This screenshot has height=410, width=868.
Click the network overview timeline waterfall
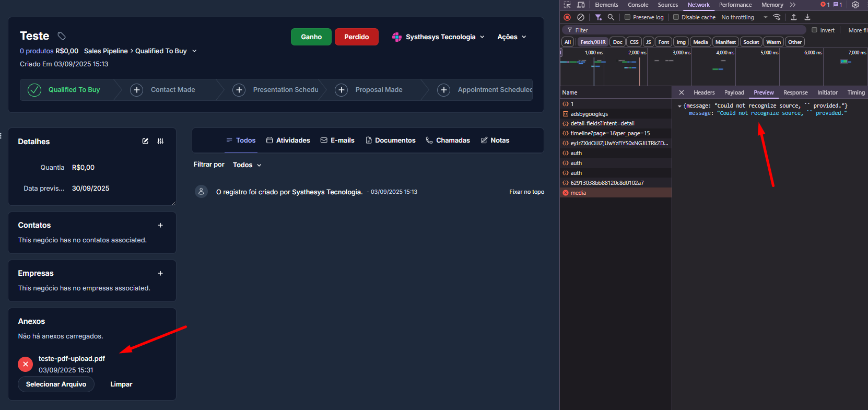point(713,67)
